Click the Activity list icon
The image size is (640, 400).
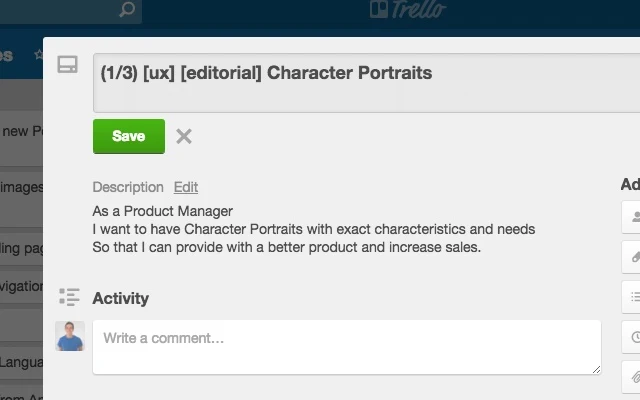(69, 297)
